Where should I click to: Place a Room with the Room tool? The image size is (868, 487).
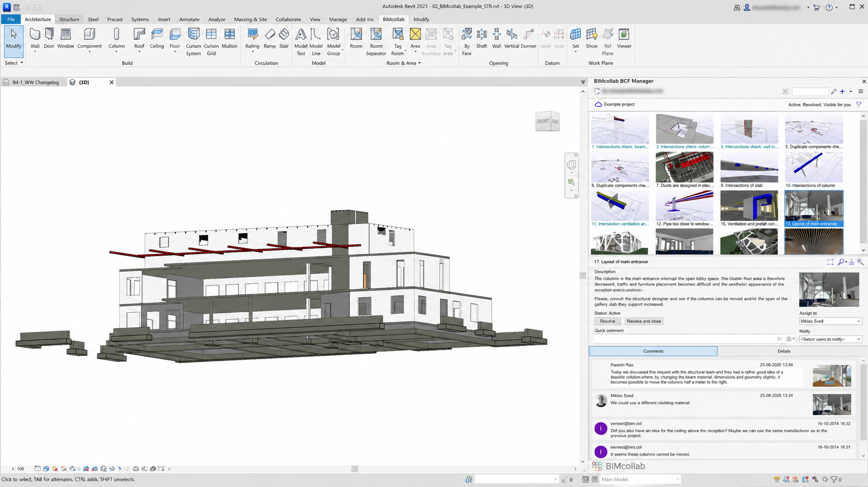click(x=356, y=38)
